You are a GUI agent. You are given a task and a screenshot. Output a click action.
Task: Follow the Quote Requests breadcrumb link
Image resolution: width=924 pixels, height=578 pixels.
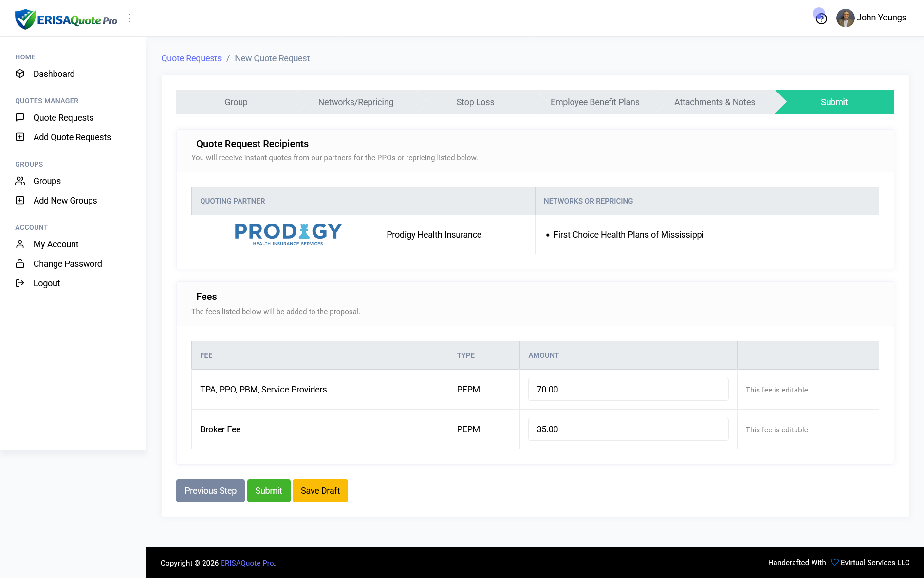191,58
